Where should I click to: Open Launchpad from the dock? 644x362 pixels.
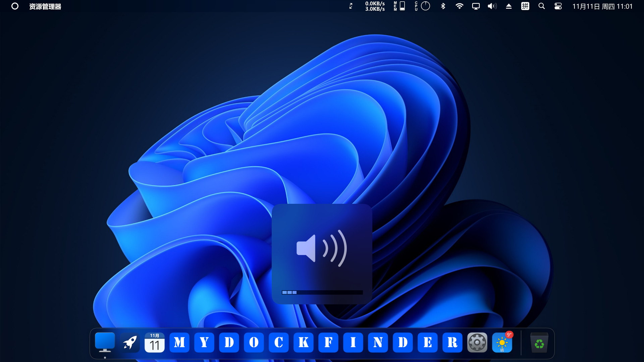[130, 342]
